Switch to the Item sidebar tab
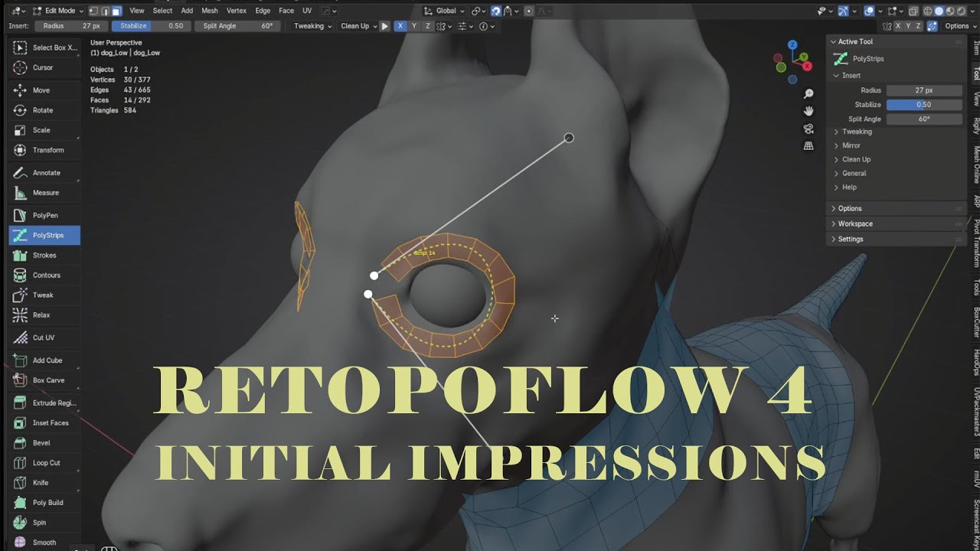980x551 pixels. 975,47
